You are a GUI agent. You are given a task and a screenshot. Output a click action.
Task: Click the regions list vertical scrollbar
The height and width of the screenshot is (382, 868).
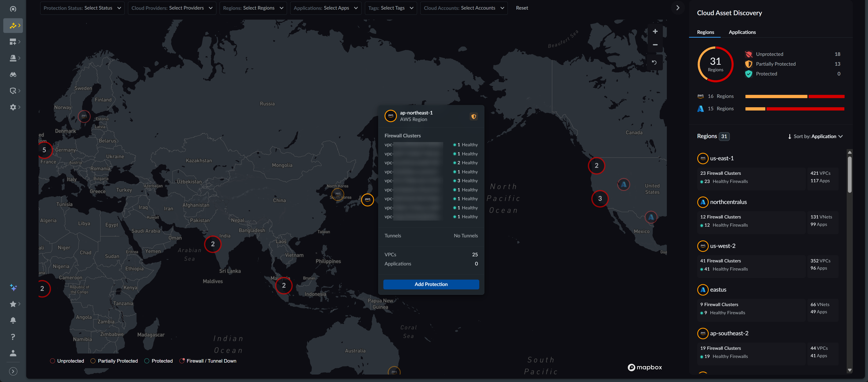click(850, 175)
